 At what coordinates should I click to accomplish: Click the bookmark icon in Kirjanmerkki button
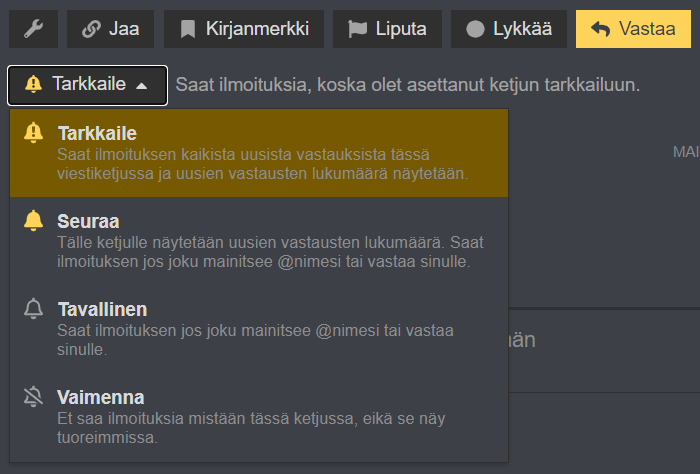187,29
